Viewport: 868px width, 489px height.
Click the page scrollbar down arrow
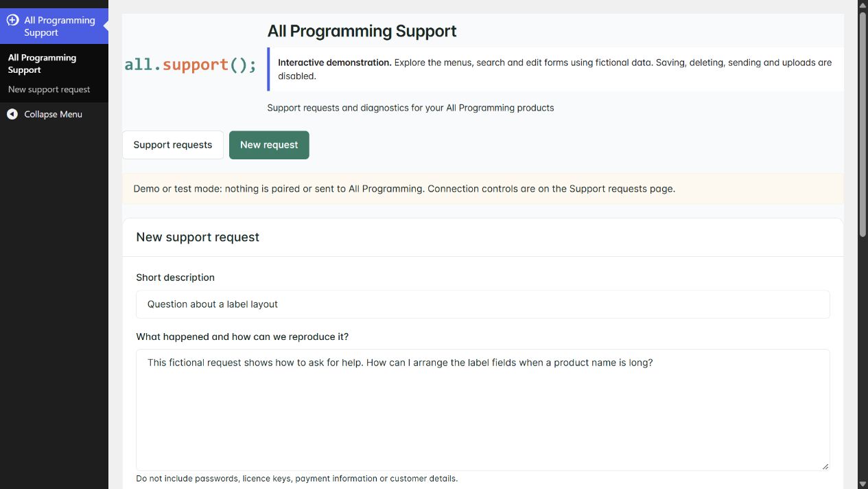(863, 484)
